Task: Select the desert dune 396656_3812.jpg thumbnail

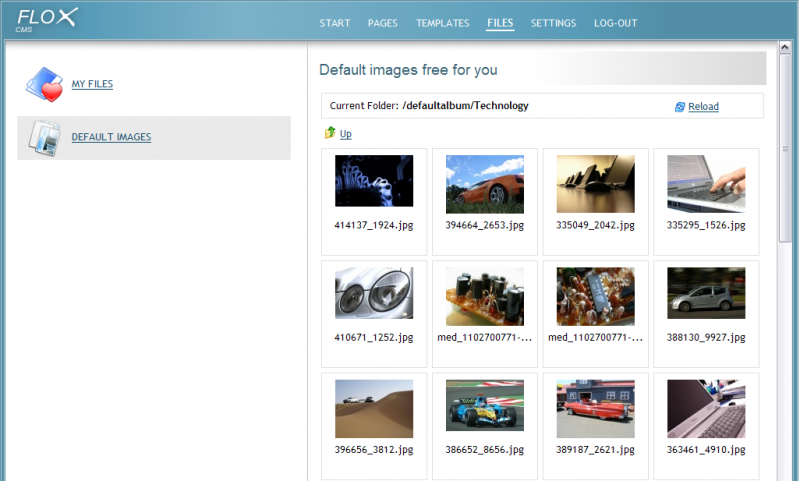Action: (374, 409)
